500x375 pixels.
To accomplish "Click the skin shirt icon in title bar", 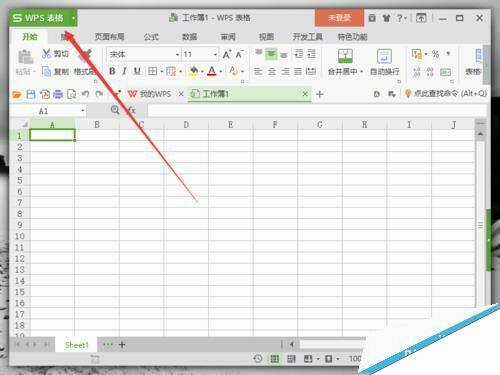I will tap(386, 18).
